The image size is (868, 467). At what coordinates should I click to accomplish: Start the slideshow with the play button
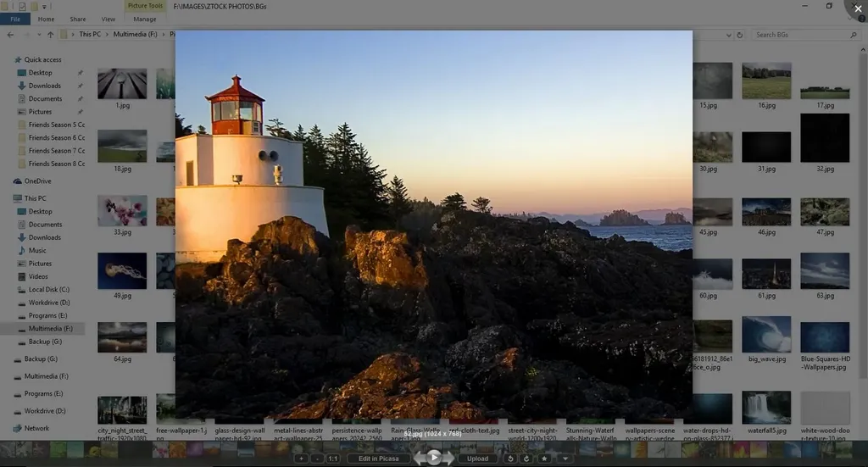[434, 458]
